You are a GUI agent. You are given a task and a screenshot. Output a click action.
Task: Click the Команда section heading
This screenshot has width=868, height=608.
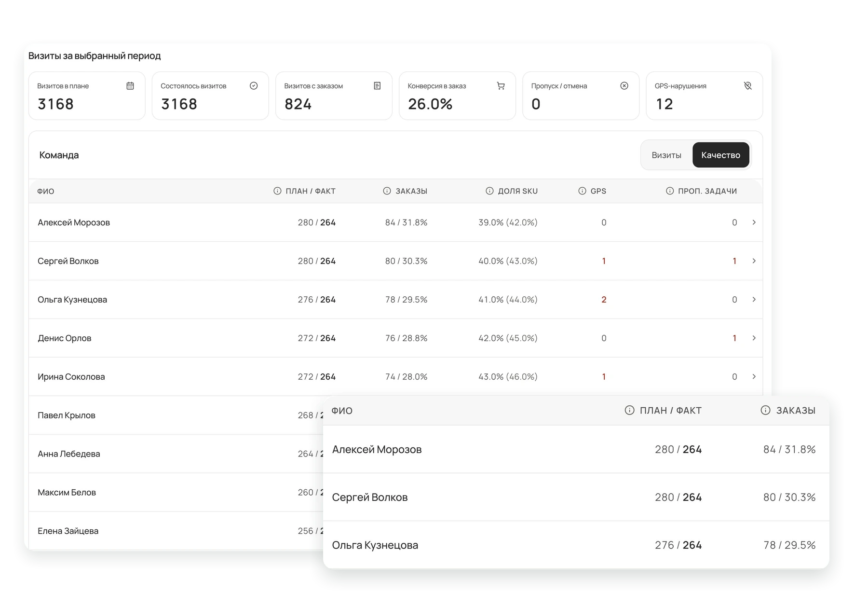59,155
